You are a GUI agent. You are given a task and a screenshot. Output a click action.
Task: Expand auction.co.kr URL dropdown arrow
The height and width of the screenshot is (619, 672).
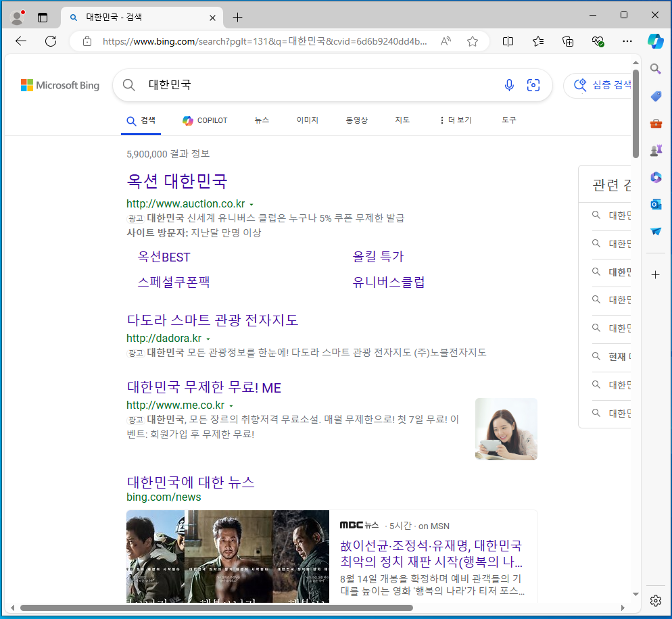click(x=251, y=205)
